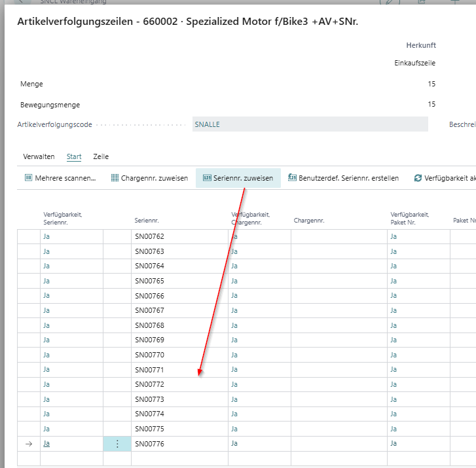Image resolution: width=476 pixels, height=468 pixels.
Task: Click the Mehrere scannen barcode icon
Action: coord(28,178)
